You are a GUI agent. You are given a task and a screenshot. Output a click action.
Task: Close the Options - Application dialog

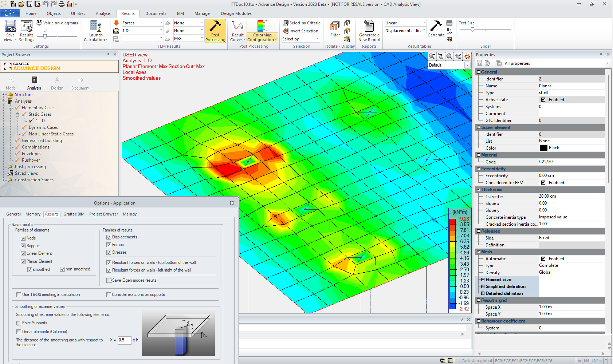232,203
